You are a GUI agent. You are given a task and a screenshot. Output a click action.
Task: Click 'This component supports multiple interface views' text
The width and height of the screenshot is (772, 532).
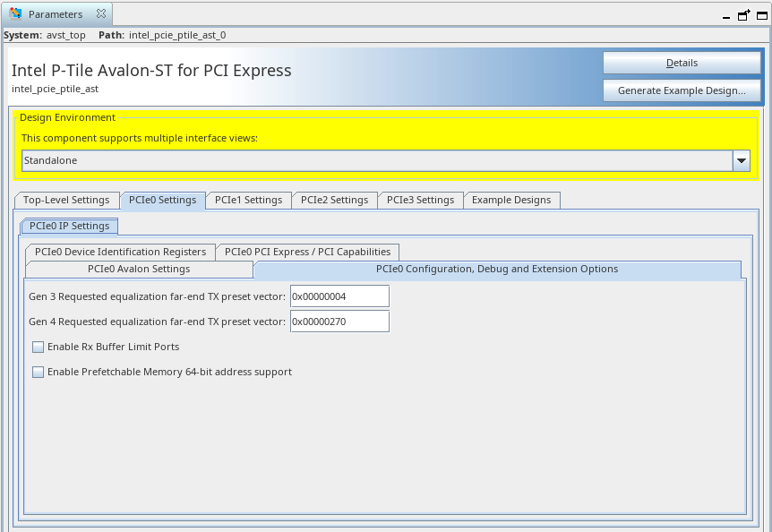click(x=140, y=138)
